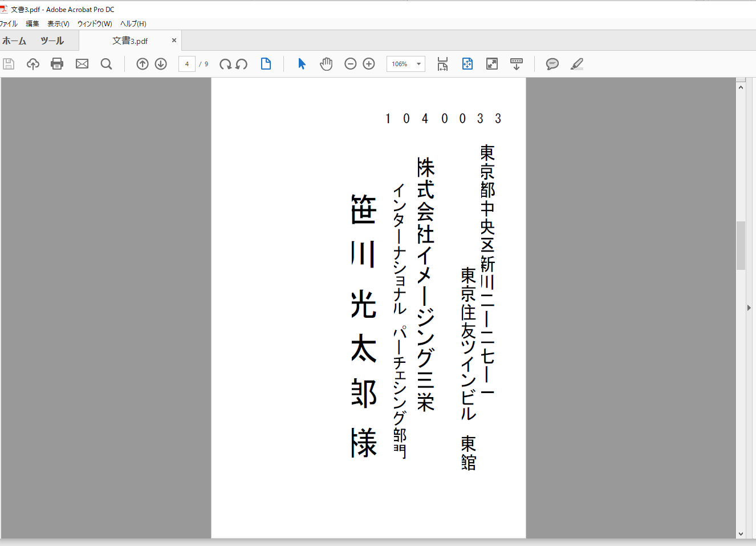Screen dimensions: 756x546
Task: Select the 文書3.pdf document tab
Action: (x=130, y=41)
